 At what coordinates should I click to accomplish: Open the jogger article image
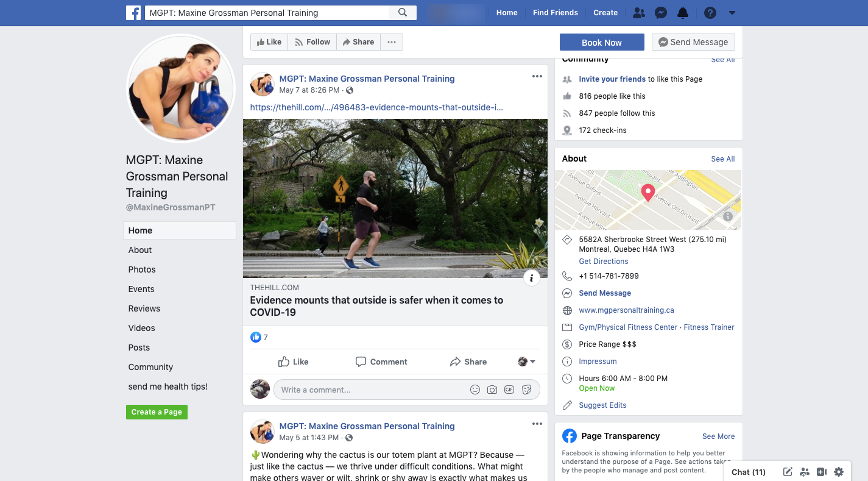coord(395,198)
